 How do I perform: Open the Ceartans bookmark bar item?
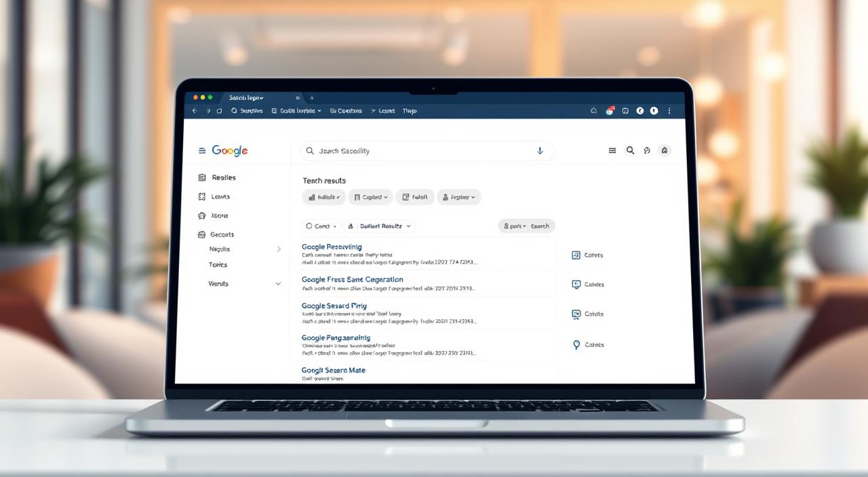(346, 110)
